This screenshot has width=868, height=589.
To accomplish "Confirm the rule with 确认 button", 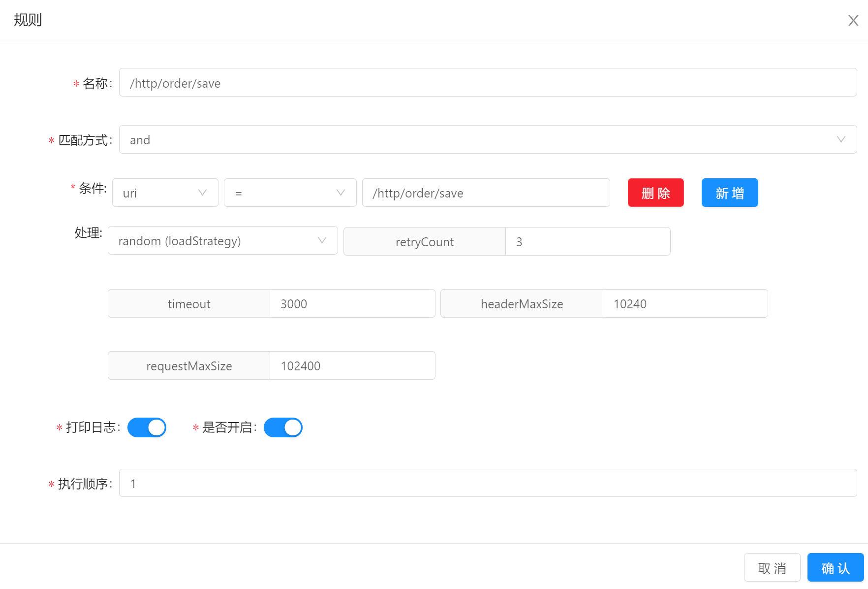I will click(x=835, y=568).
